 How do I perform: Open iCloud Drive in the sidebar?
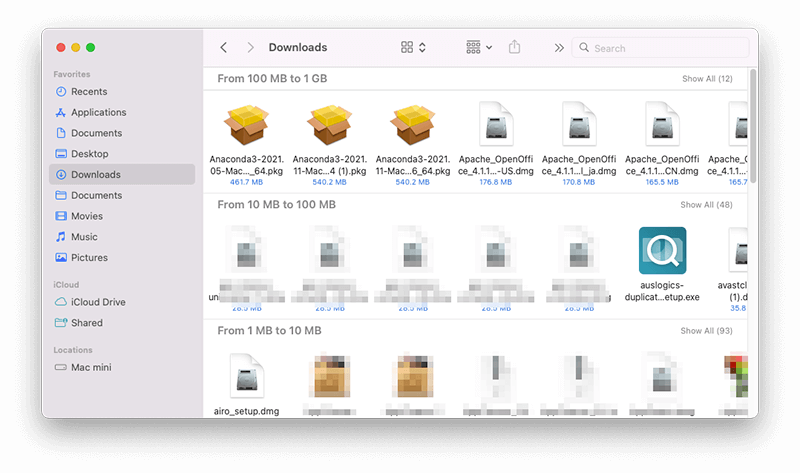(x=122, y=302)
